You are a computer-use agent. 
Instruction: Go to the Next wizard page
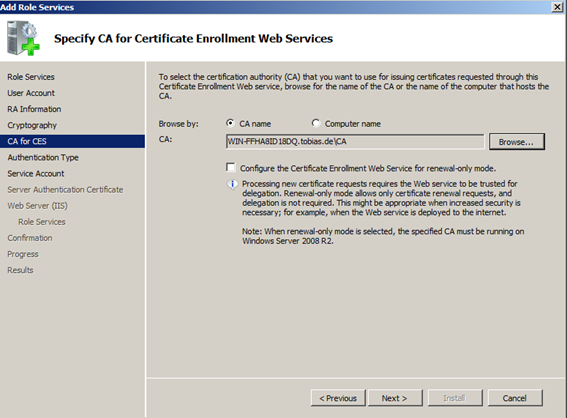pos(395,398)
